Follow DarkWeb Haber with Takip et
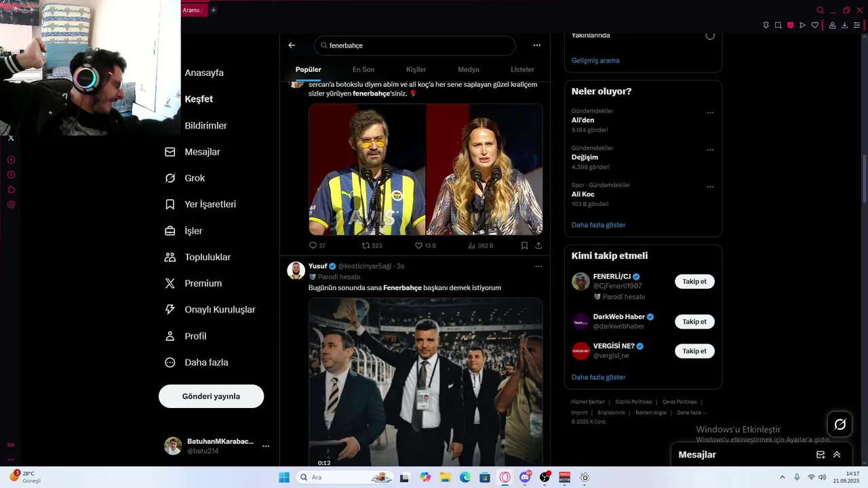This screenshot has height=488, width=868. [x=694, y=321]
